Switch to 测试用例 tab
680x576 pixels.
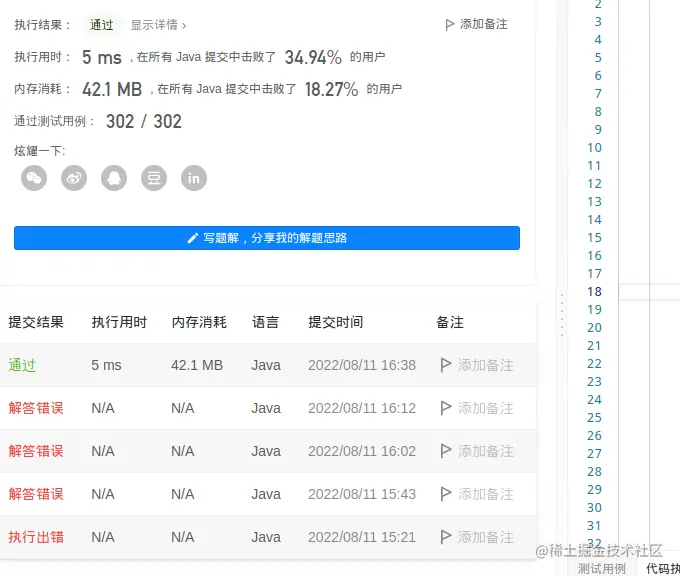tap(601, 568)
